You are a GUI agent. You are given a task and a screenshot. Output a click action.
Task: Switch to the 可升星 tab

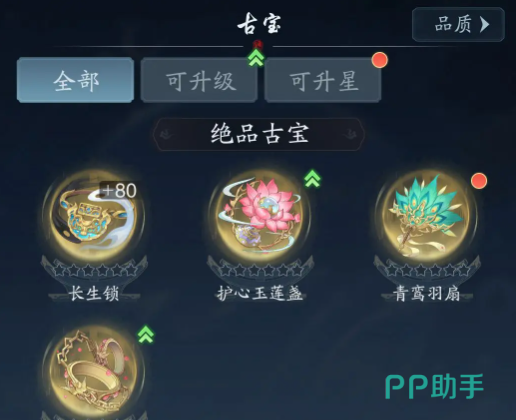[323, 80]
